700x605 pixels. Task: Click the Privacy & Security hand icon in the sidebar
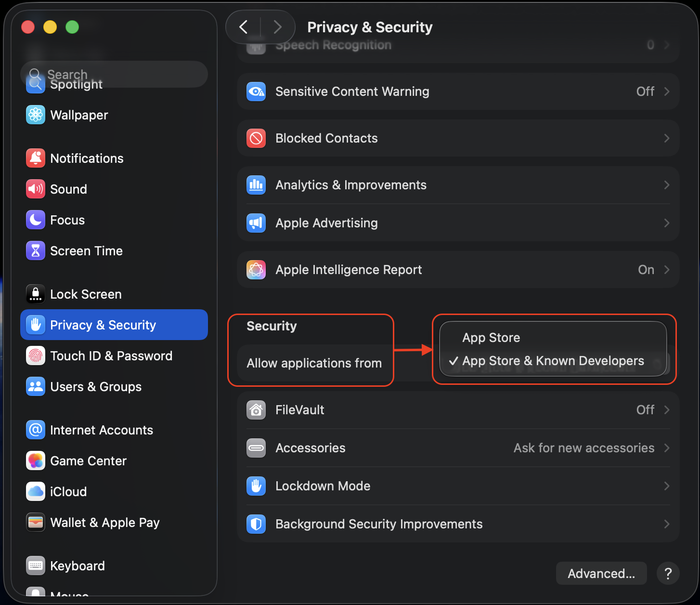click(36, 325)
